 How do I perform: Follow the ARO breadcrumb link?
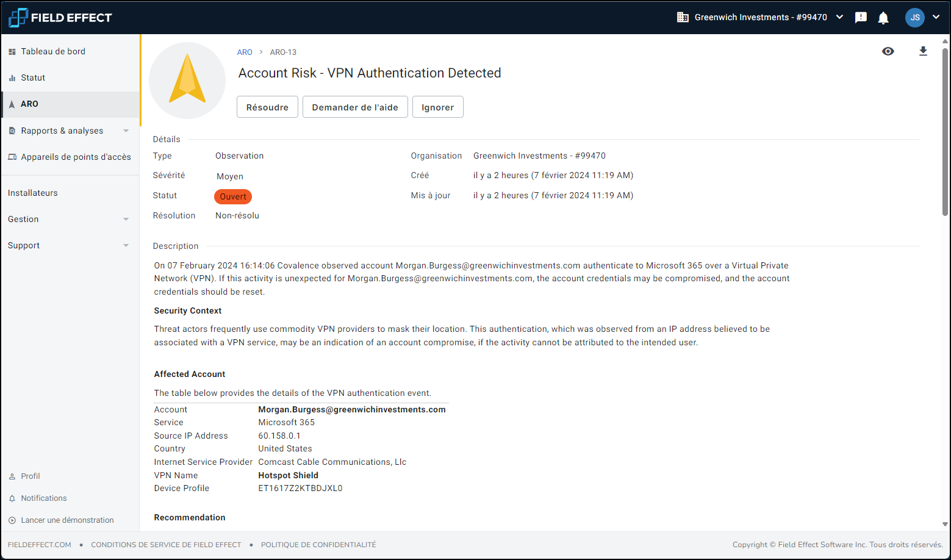tap(245, 52)
